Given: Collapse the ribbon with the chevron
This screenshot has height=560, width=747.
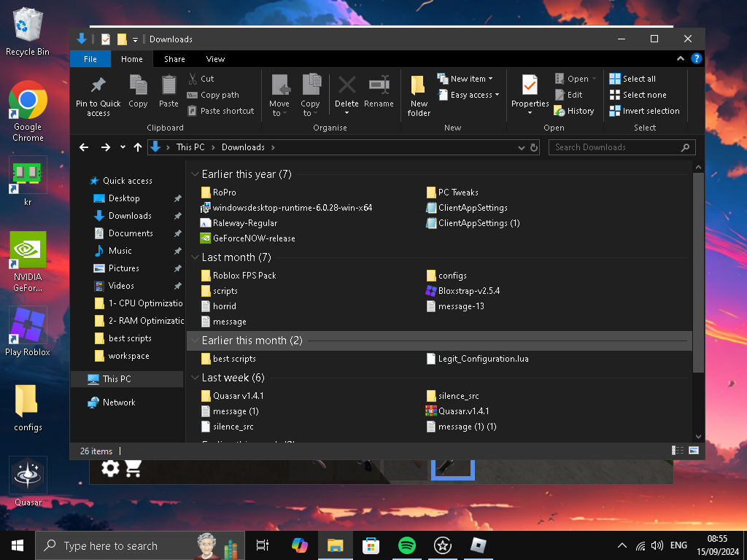Looking at the screenshot, I should tap(681, 58).
